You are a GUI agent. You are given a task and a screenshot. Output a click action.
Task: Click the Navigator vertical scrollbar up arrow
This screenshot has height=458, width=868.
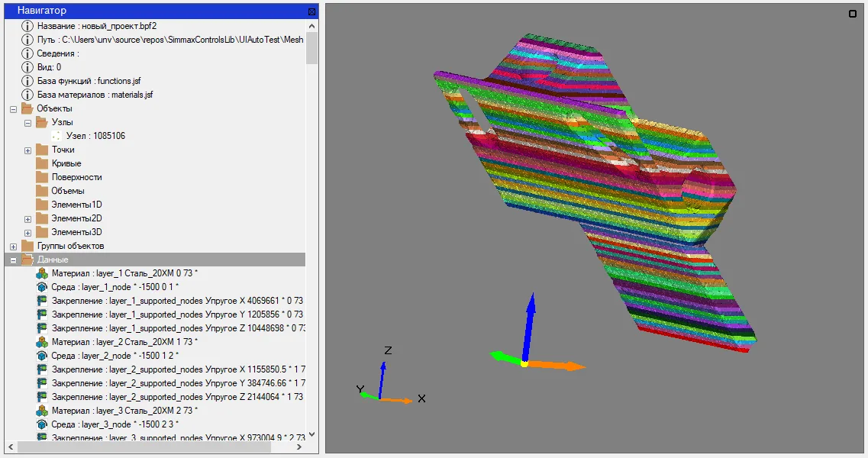[x=311, y=26]
